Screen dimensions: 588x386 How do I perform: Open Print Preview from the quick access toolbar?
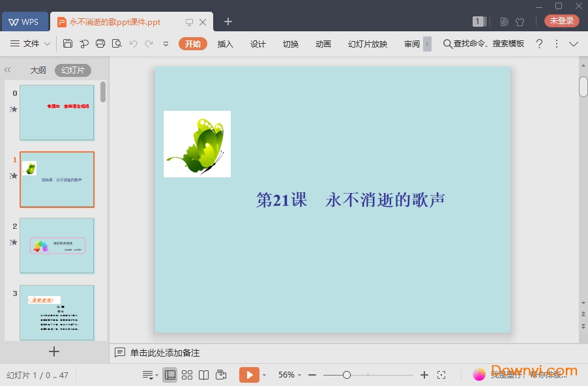coord(117,44)
